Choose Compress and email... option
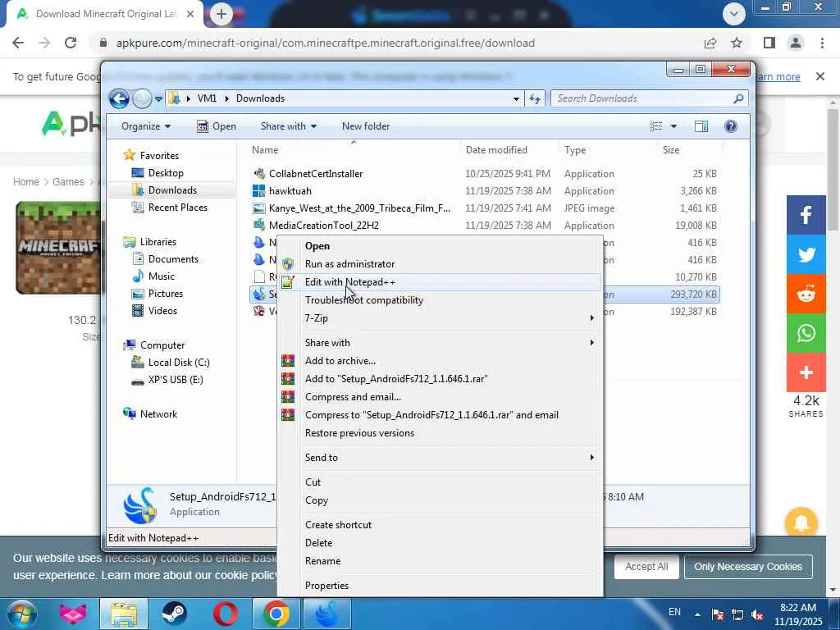The width and height of the screenshot is (840, 630). 440,397
